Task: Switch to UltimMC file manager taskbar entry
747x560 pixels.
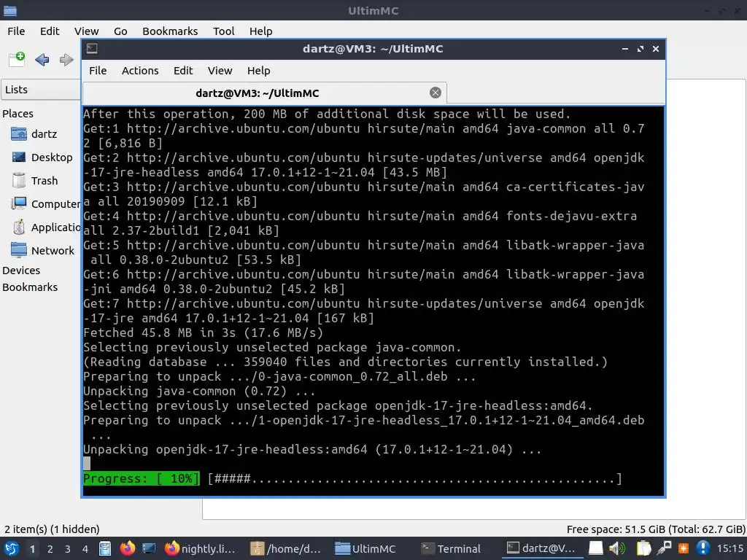Action: point(365,548)
